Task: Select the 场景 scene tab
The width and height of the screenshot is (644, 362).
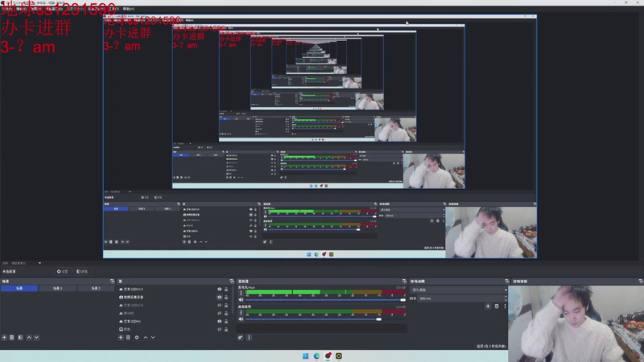Action: pyautogui.click(x=19, y=289)
